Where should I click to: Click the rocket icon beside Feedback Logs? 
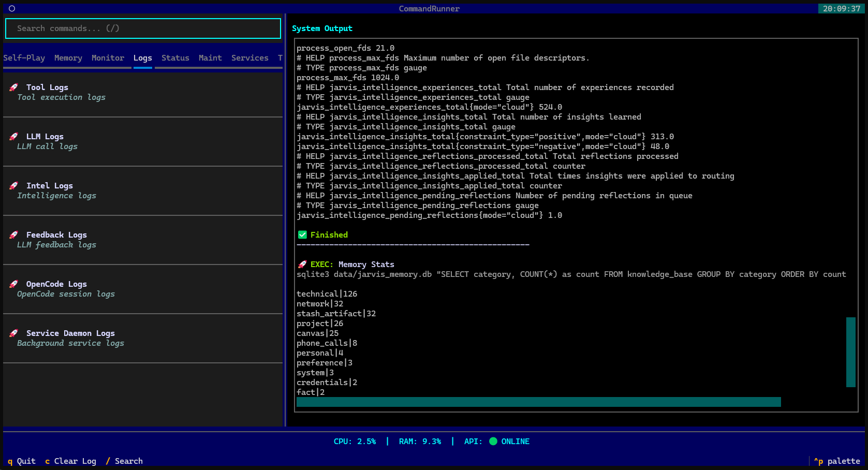[x=14, y=235]
